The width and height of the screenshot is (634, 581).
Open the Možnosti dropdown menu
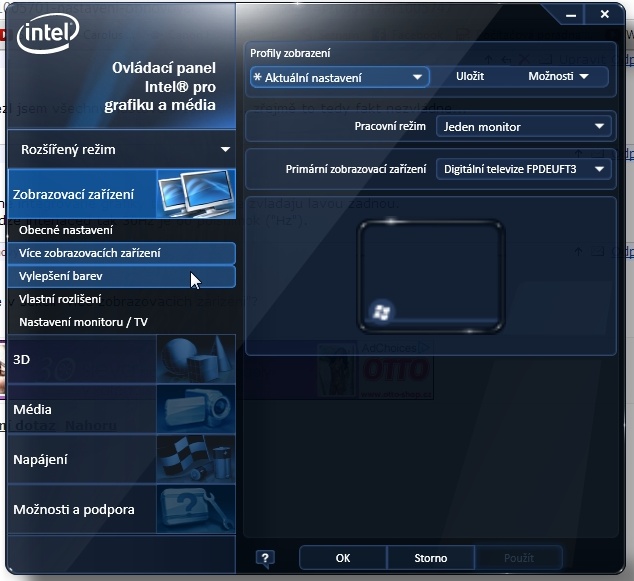558,76
